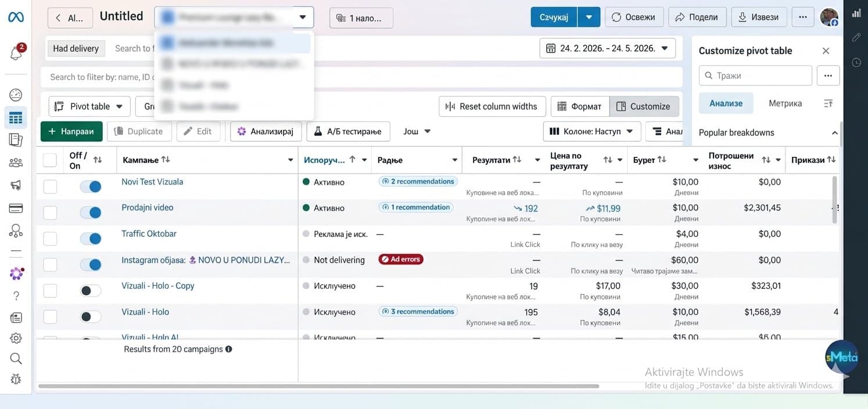Turn off the Novi Test Vizuala campaign toggle

click(x=91, y=186)
